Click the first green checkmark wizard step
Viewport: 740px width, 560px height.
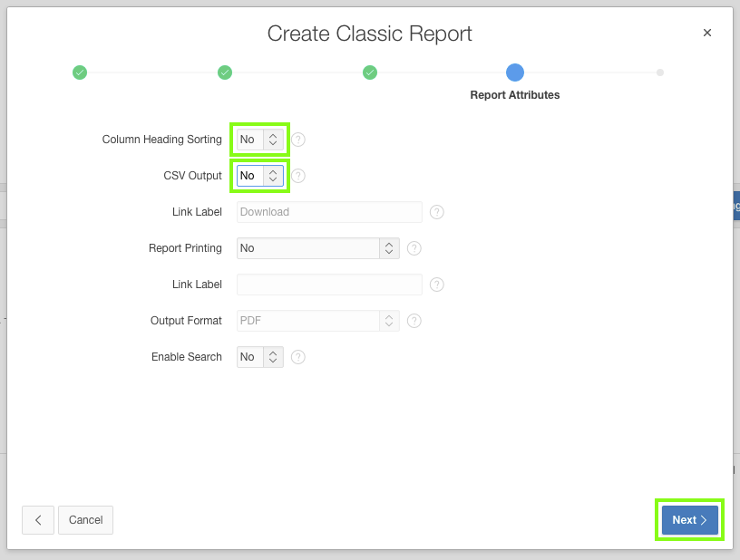coord(80,72)
